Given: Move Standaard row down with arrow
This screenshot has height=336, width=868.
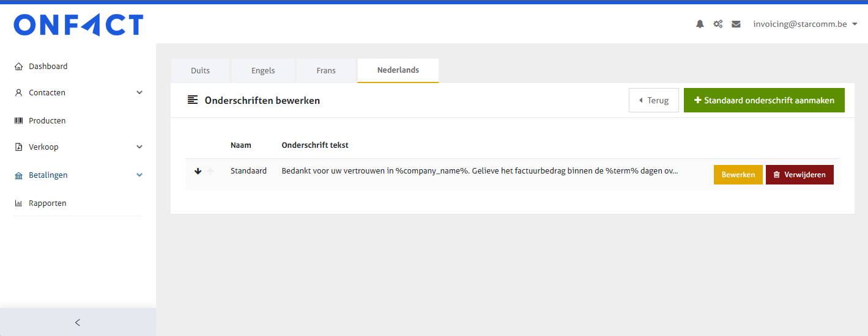Looking at the screenshot, I should 198,172.
